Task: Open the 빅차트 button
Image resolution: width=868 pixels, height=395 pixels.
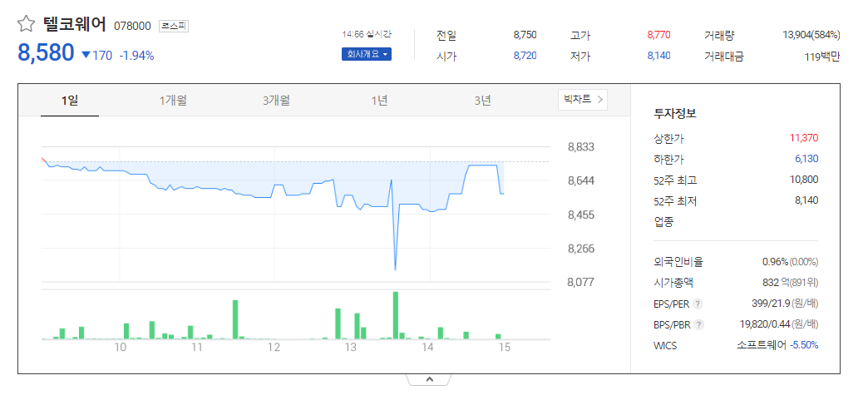Action: pyautogui.click(x=582, y=100)
